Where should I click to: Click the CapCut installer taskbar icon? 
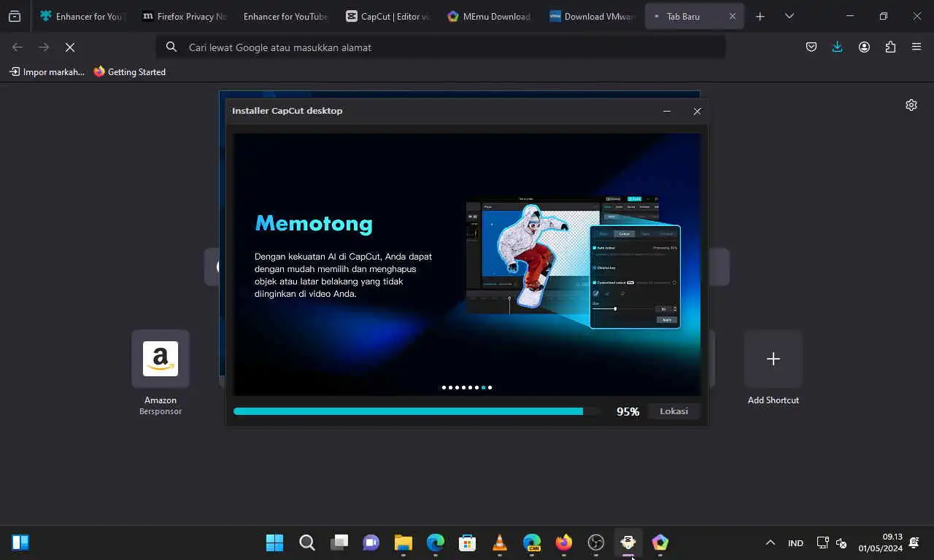[x=628, y=542]
